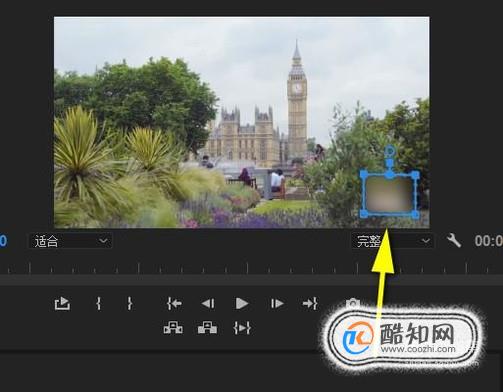The width and height of the screenshot is (503, 392).
Task: Step forward one frame
Action: [277, 304]
